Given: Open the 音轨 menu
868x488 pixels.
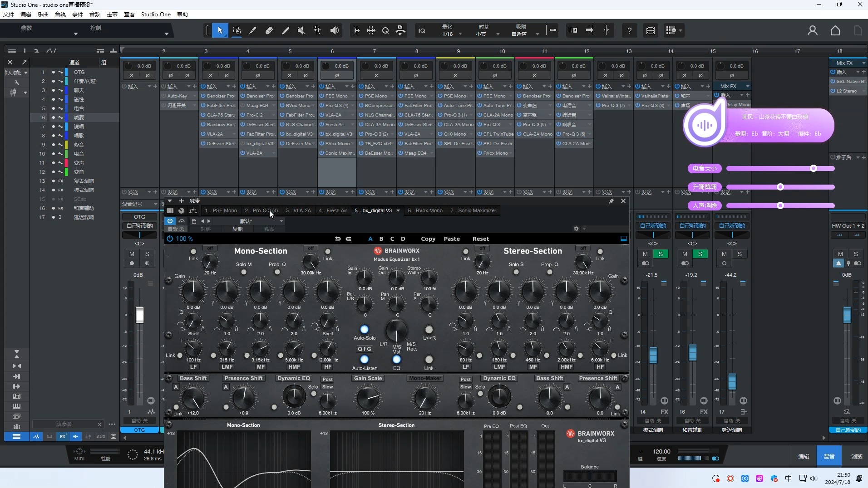Looking at the screenshot, I should pos(60,14).
